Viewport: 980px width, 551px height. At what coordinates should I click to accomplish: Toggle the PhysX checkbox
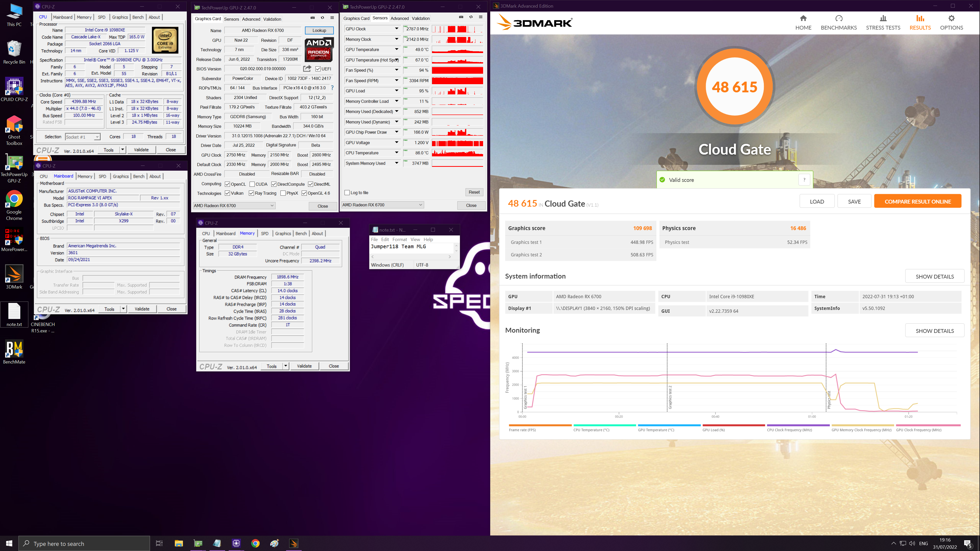tap(283, 193)
